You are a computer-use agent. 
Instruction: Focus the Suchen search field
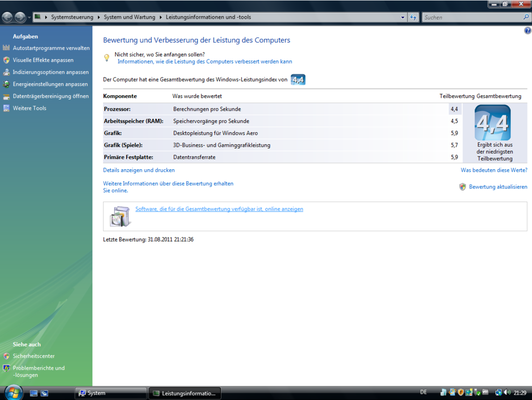click(x=472, y=17)
